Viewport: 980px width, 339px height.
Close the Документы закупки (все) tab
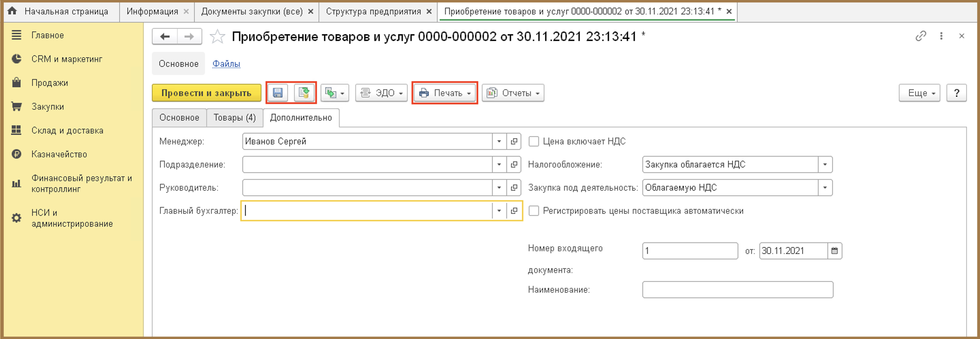(311, 12)
